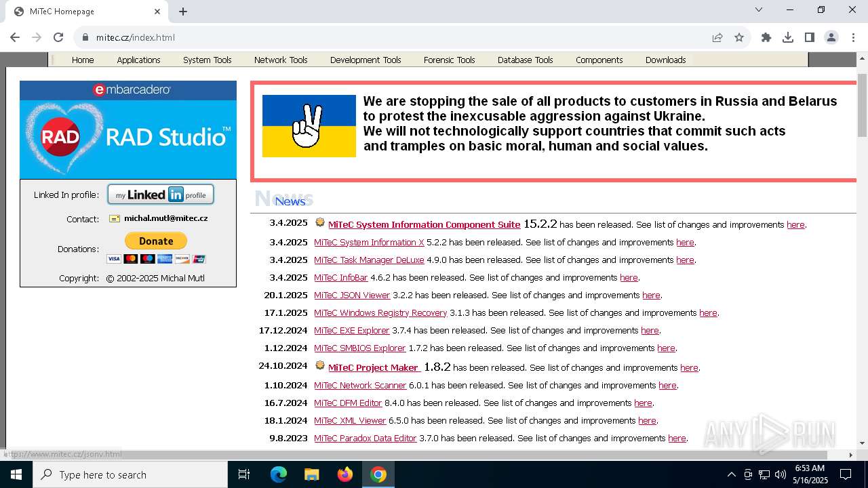Open the Applications menu
868x488 pixels.
coord(138,60)
